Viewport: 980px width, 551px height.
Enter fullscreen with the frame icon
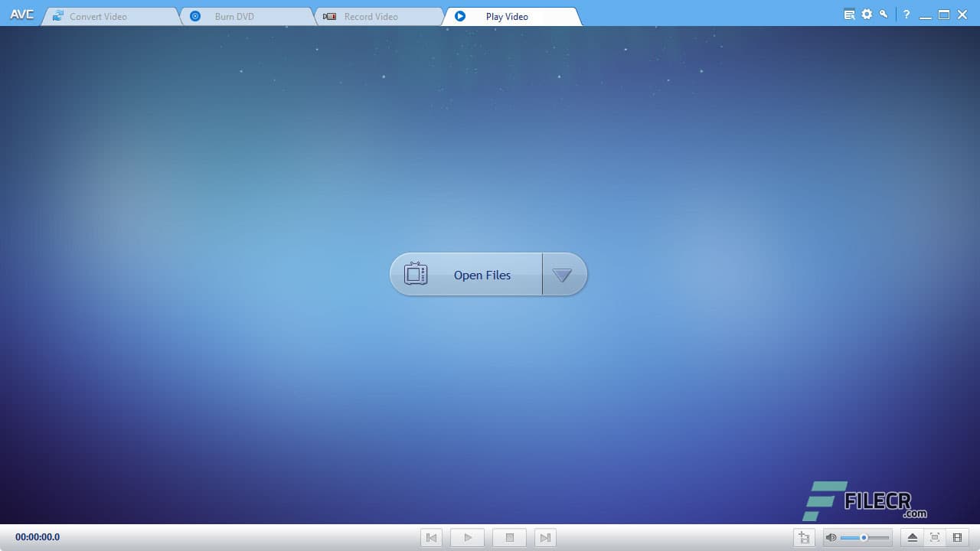pyautogui.click(x=935, y=537)
